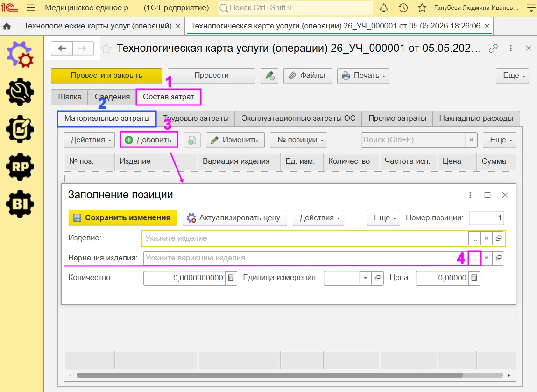537x392 pixels.
Task: Open the RP sidebar section
Action: point(20,167)
